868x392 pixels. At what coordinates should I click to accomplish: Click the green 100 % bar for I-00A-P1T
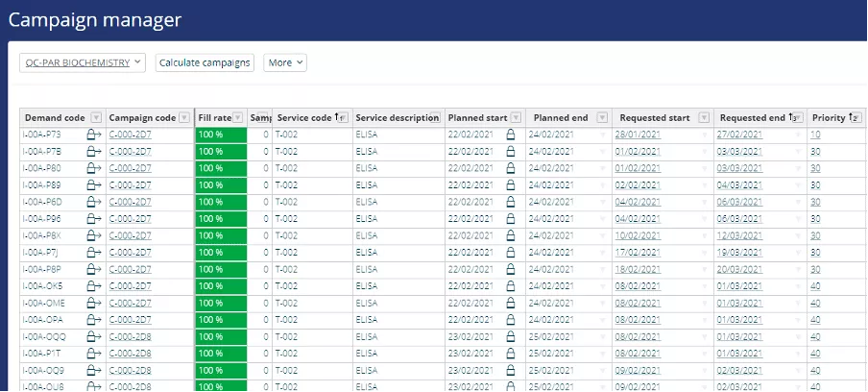(221, 355)
